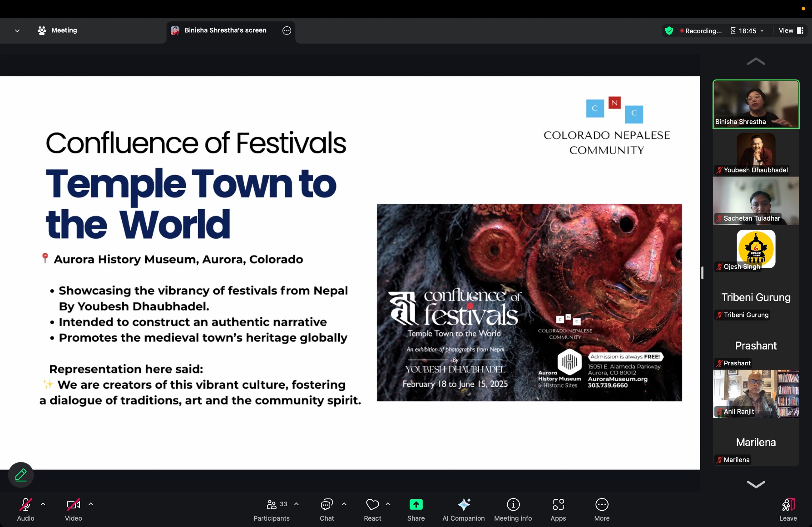The height and width of the screenshot is (527, 812).
Task: Click the green Share screen icon
Action: pyautogui.click(x=416, y=504)
